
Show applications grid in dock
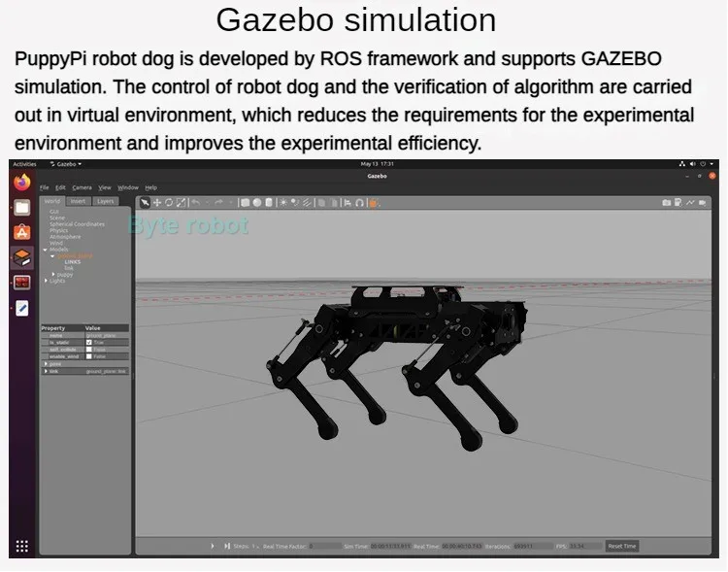click(21, 546)
